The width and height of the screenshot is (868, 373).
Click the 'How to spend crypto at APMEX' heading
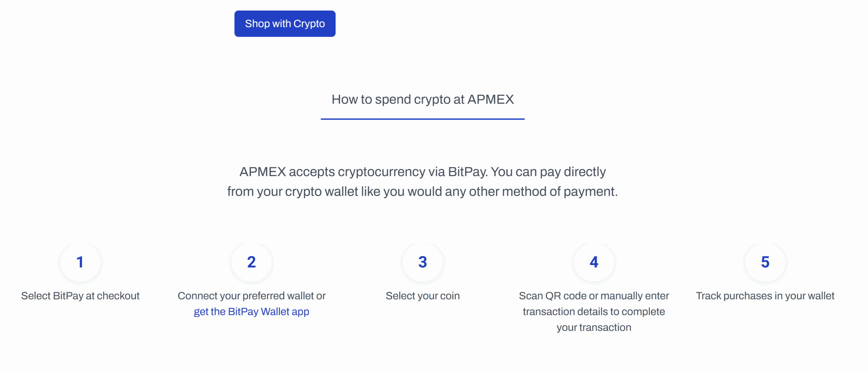pos(422,99)
